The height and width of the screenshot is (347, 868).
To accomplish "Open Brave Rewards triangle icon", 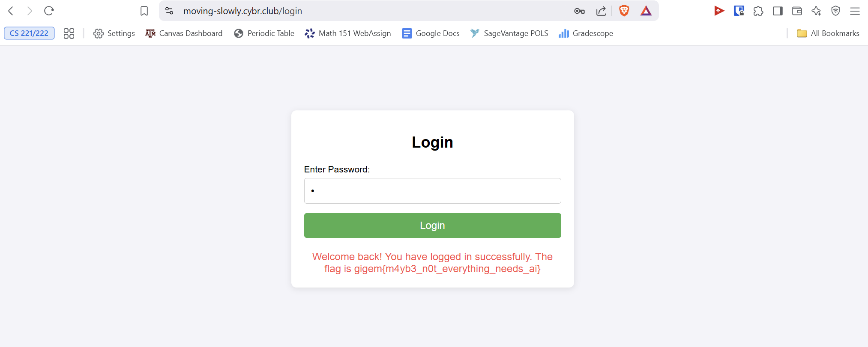I will 646,11.
